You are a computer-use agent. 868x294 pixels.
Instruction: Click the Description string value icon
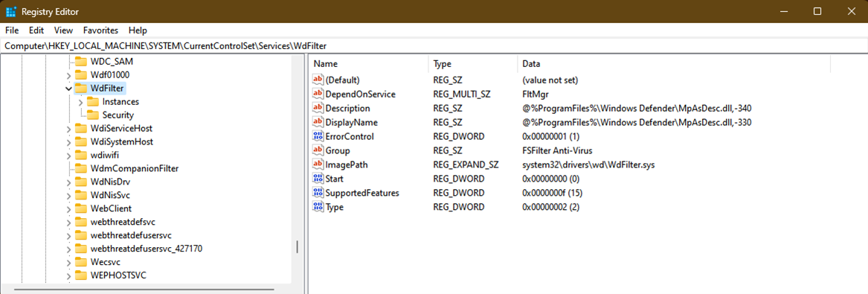point(318,108)
